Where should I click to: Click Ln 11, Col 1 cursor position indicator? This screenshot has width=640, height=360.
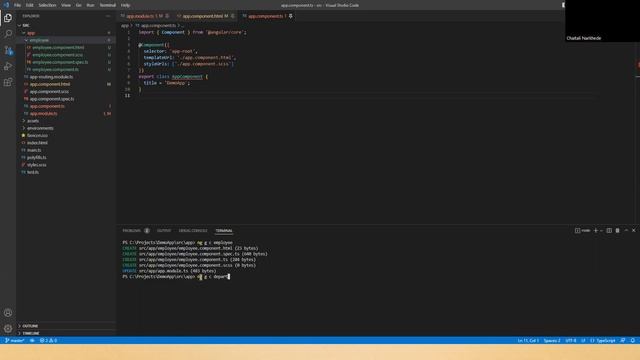click(x=528, y=340)
